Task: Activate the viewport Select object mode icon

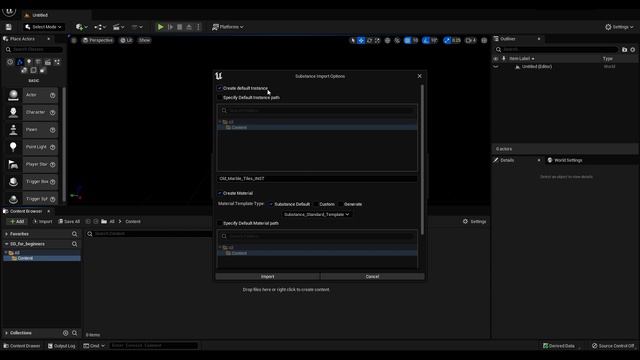Action: pos(353,40)
